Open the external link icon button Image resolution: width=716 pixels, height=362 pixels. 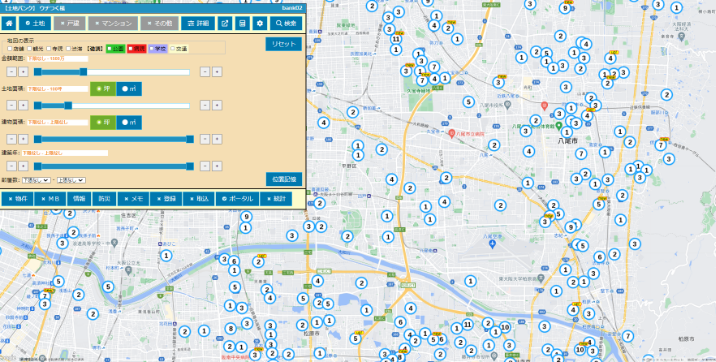click(225, 23)
